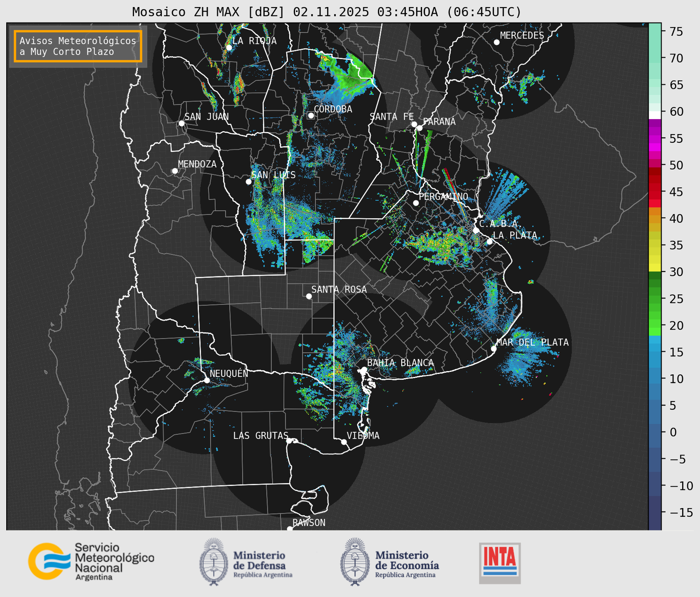Click the Mercedes city marker dot

pyautogui.click(x=496, y=42)
